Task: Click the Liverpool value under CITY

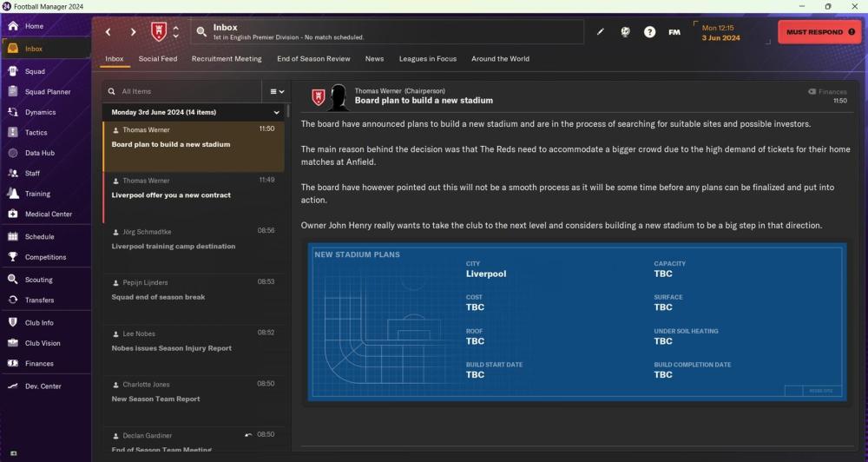Action: pyautogui.click(x=486, y=274)
